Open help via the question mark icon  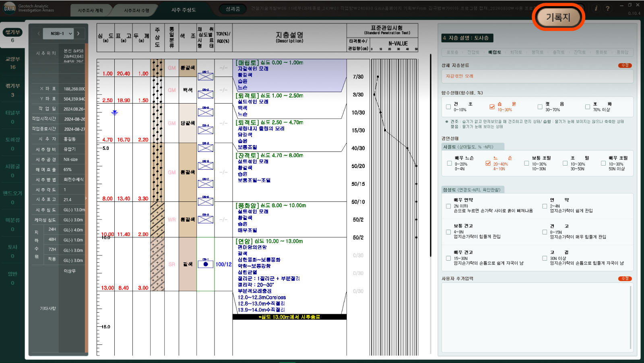(607, 8)
